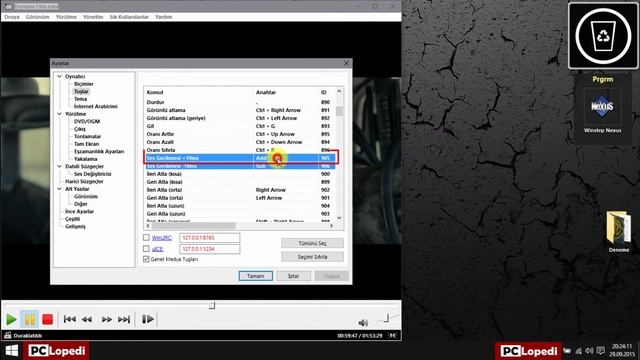640x360 pixels.
Task: Select Tema in the settings tree
Action: click(x=80, y=99)
